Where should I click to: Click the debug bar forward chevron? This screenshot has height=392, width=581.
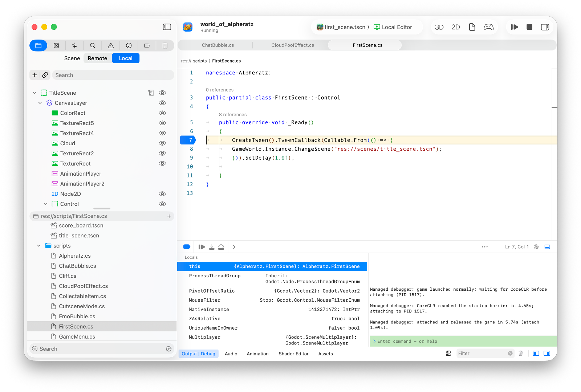click(234, 247)
